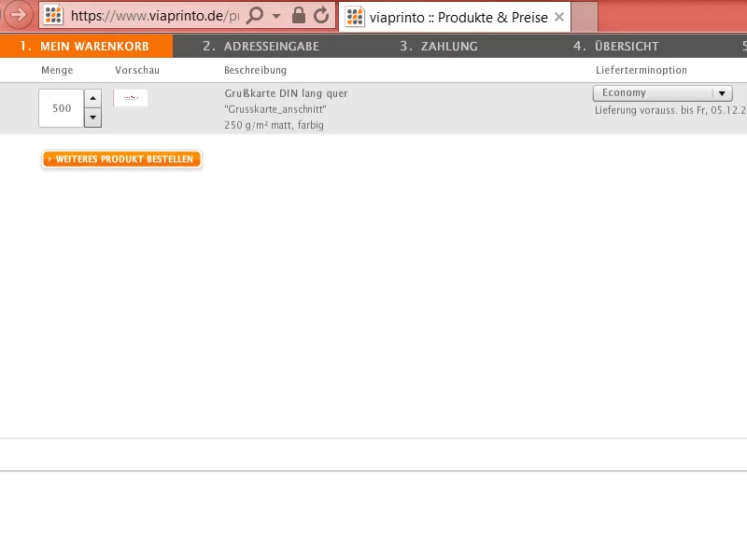747x560 pixels.
Task: Click Weiteres Produkt bestellen button
Action: (x=121, y=160)
